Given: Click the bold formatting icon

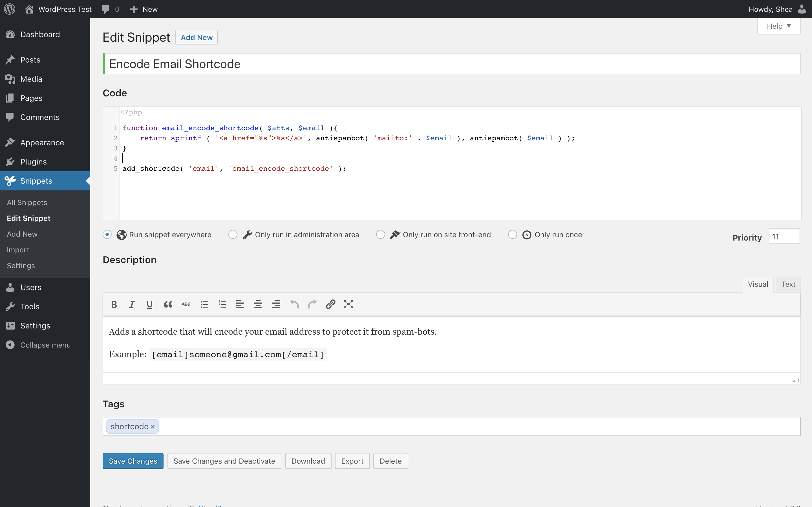Looking at the screenshot, I should click(x=113, y=304).
